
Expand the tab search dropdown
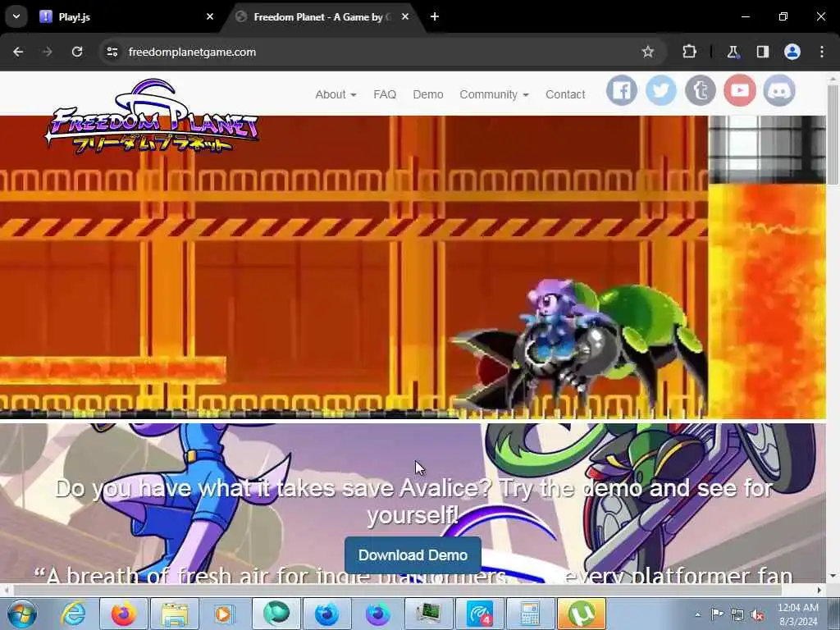coord(16,16)
